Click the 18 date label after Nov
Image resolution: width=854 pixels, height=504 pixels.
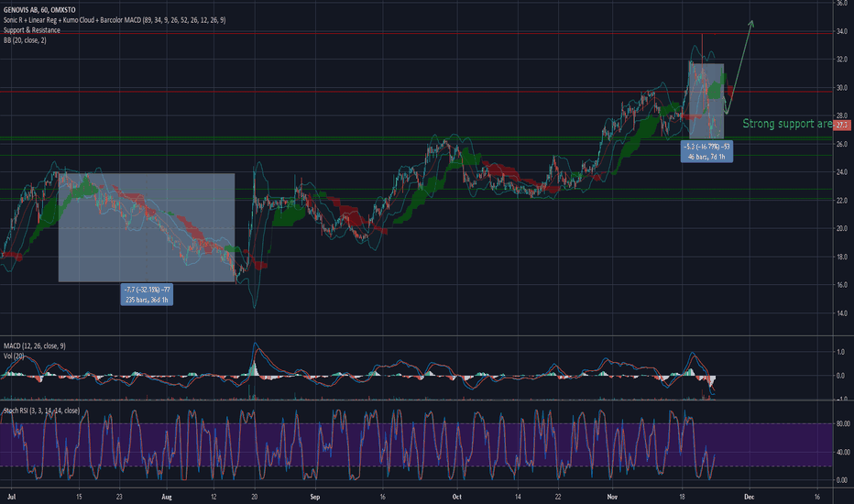(682, 497)
